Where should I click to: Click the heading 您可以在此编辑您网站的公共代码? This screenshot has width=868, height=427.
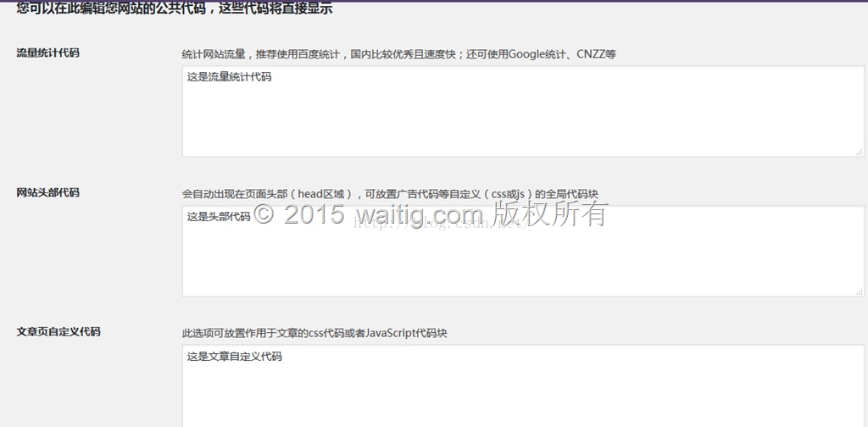click(x=174, y=8)
